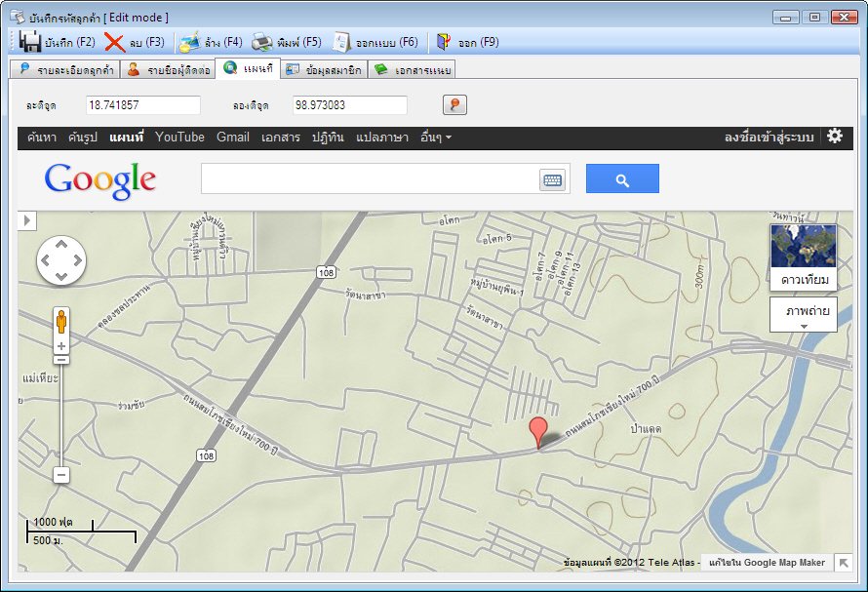Image resolution: width=868 pixels, height=592 pixels.
Task: Select the Street View pegman
Action: (61, 322)
